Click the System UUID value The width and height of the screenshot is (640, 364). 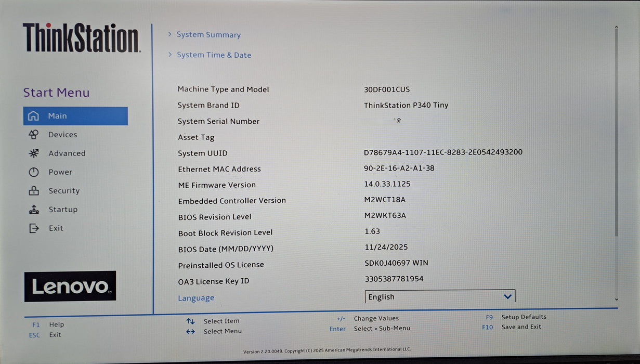coord(443,152)
